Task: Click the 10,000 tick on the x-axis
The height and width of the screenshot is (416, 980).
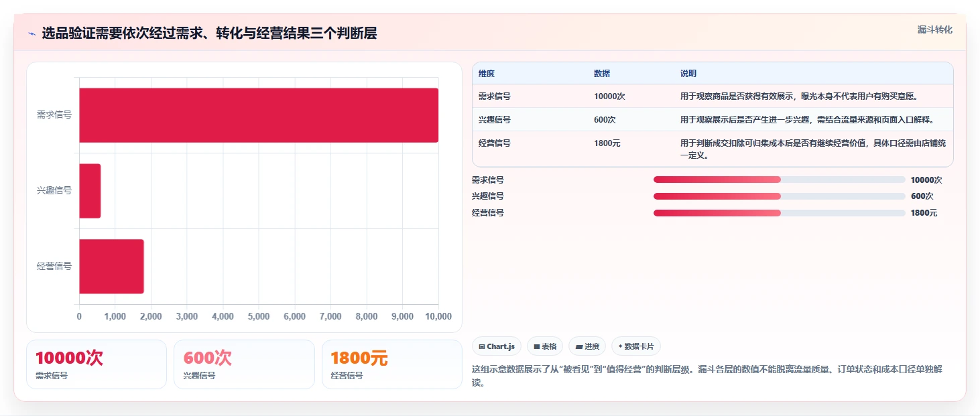Action: tap(438, 317)
